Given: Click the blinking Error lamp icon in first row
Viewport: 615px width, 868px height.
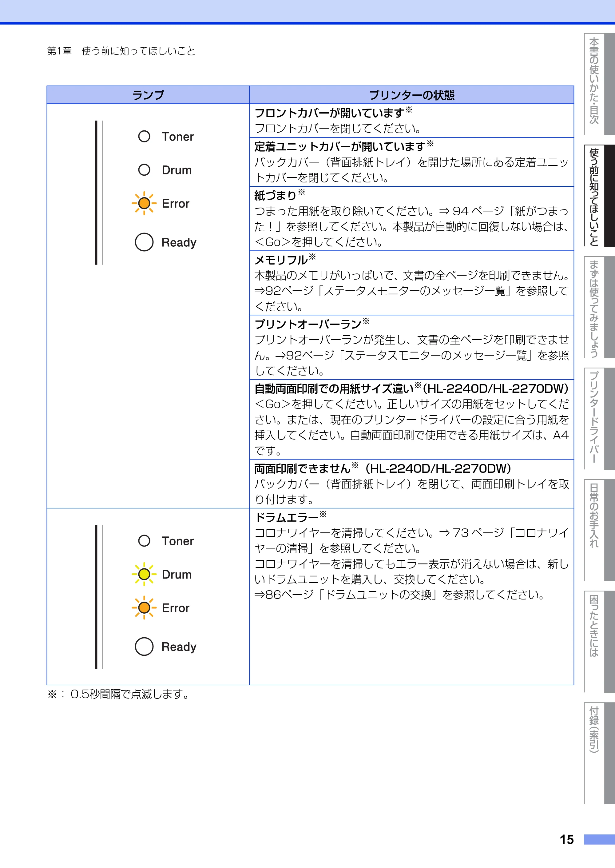Looking at the screenshot, I should coord(144,203).
